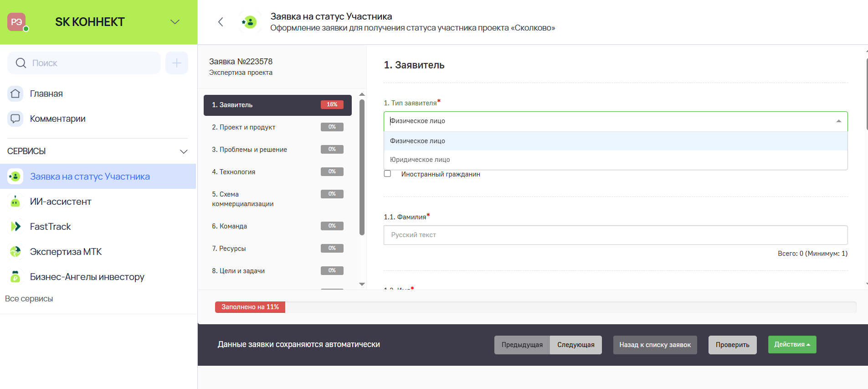Tick the Иностранный гражданин checkbox

click(x=387, y=174)
